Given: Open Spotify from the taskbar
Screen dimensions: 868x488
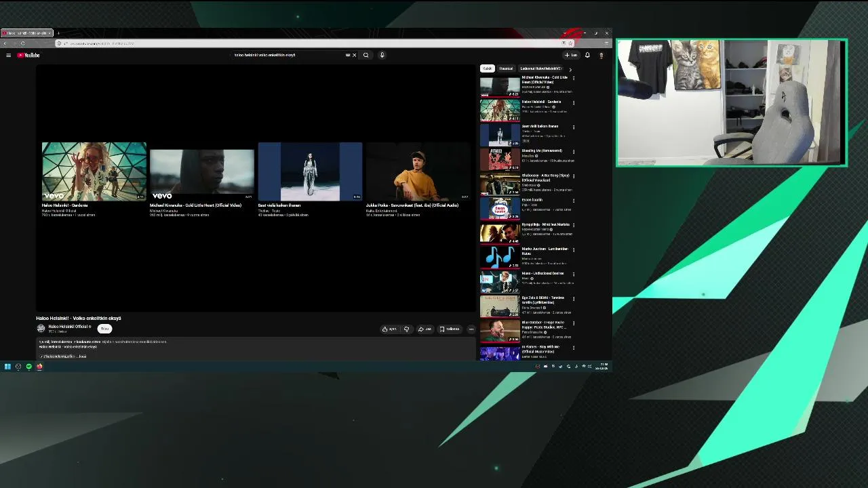Looking at the screenshot, I should tap(28, 367).
